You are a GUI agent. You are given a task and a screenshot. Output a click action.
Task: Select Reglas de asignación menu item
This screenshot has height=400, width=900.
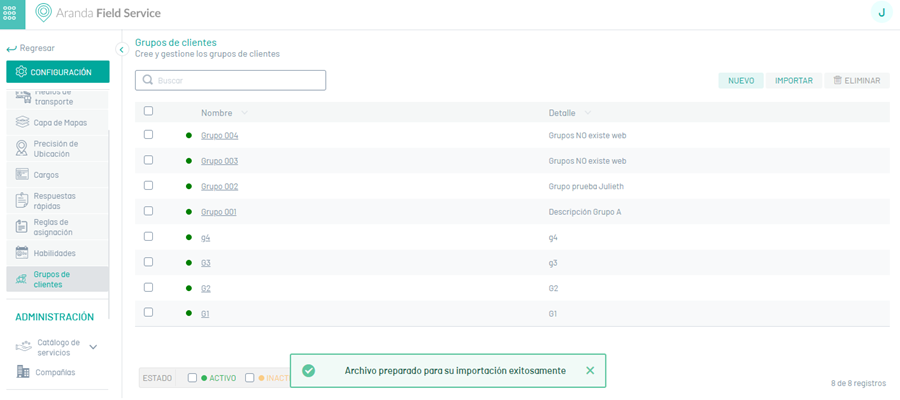51,227
